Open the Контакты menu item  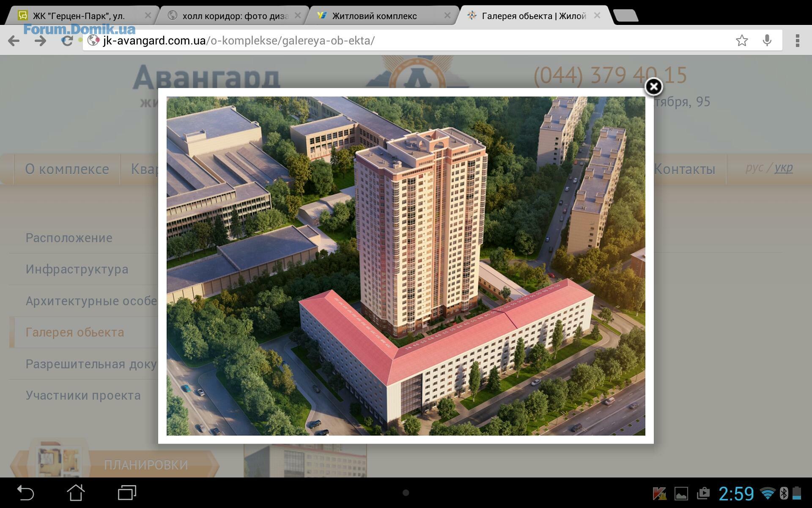click(x=684, y=169)
